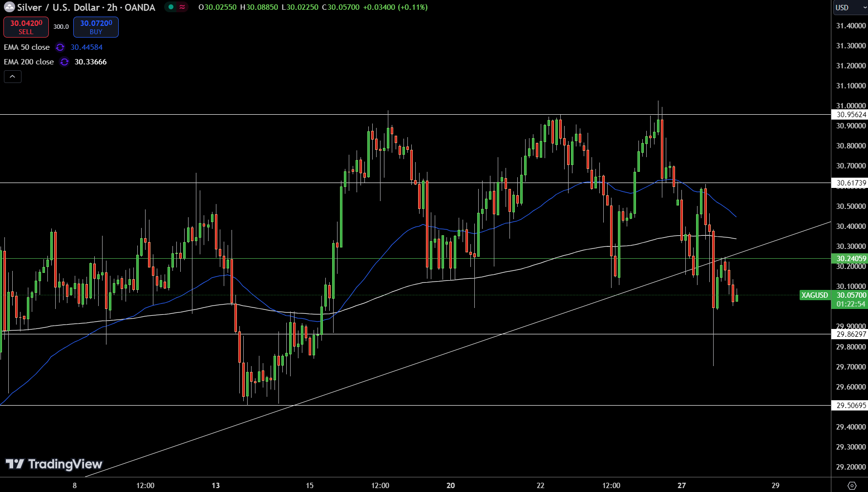Viewport: 868px width, 492px height.
Task: Click the countdown timer 01:22:54 label
Action: tap(850, 304)
